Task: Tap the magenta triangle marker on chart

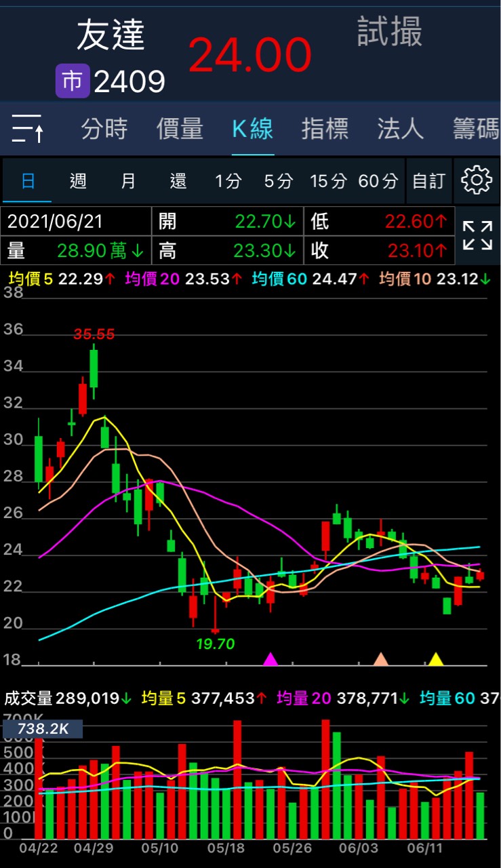Action: [270, 659]
